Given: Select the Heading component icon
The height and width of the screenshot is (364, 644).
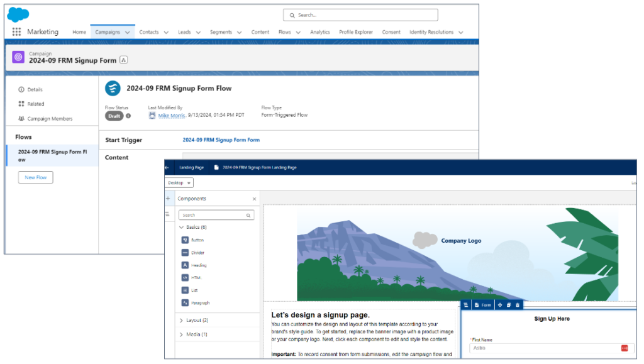Looking at the screenshot, I should pyautogui.click(x=185, y=265).
